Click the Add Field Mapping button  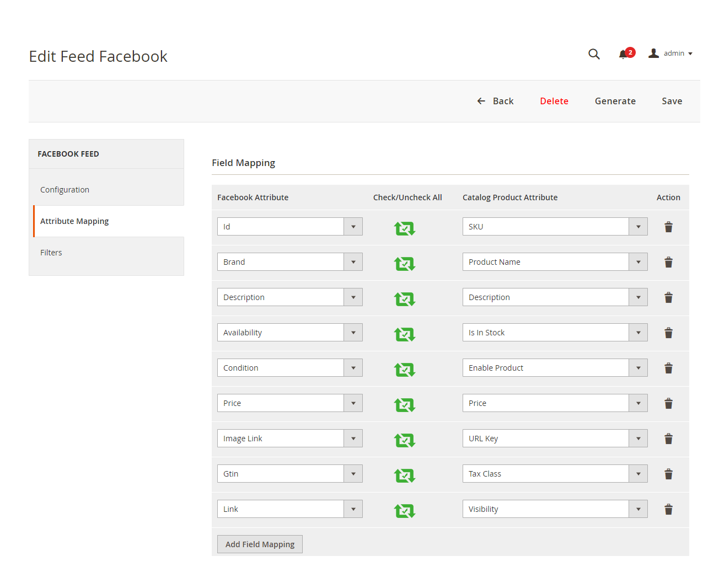click(260, 544)
